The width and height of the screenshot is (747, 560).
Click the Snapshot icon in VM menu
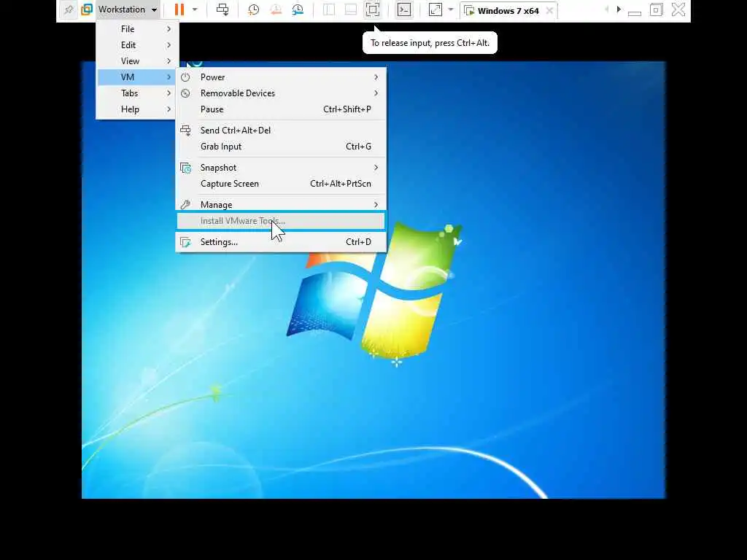[x=185, y=168]
